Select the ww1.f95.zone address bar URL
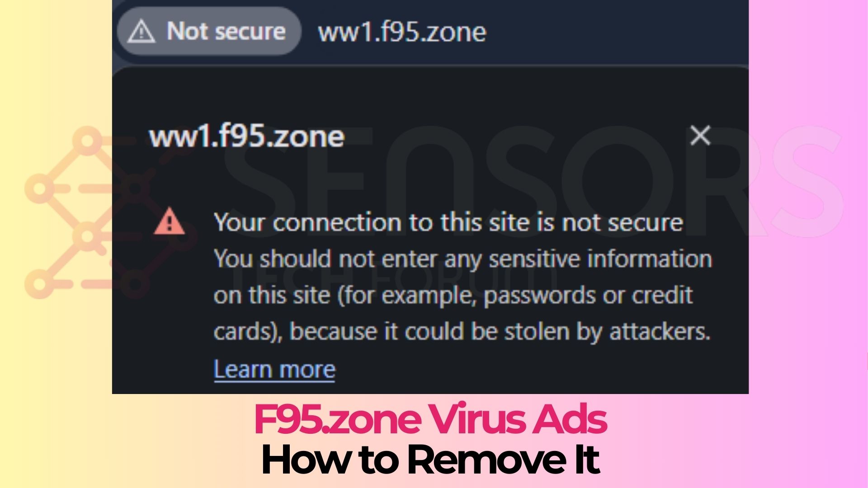Image resolution: width=868 pixels, height=488 pixels. (x=402, y=32)
